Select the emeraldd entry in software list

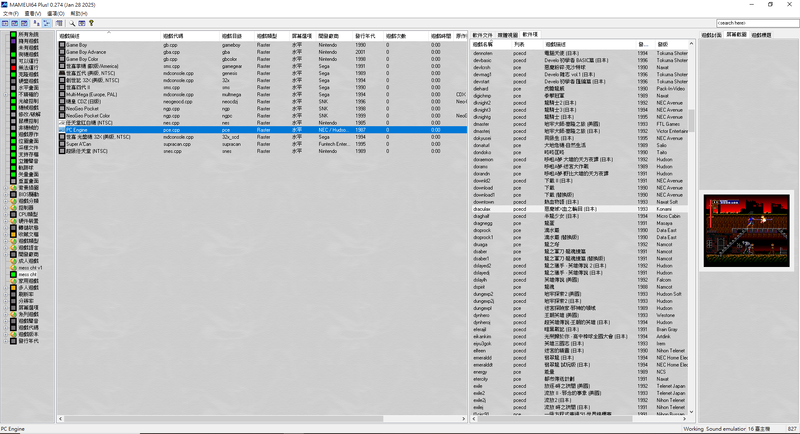pyautogui.click(x=580, y=358)
